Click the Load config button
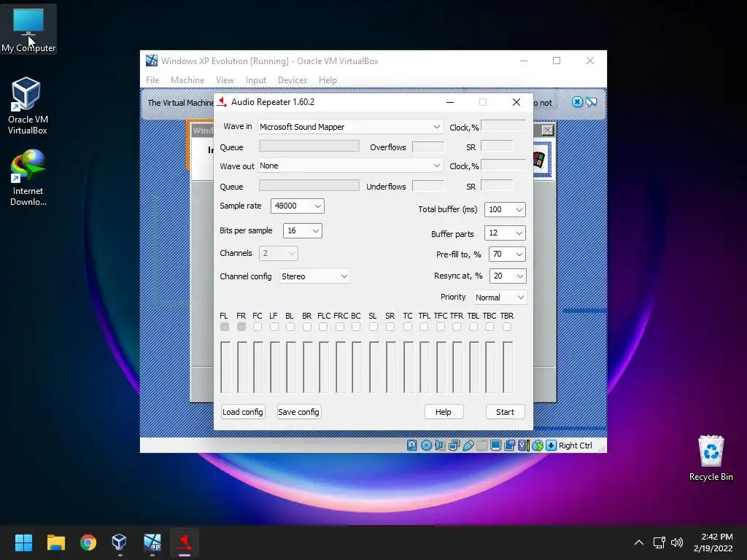 (242, 412)
